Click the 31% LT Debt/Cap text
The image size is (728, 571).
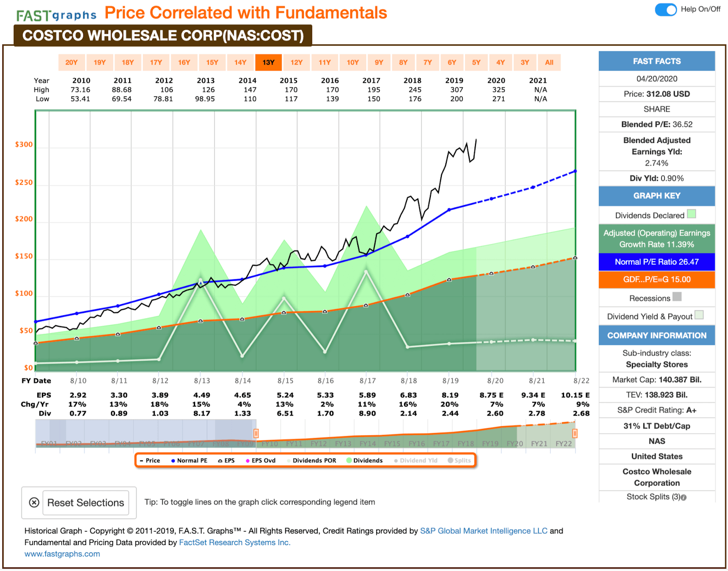pos(657,426)
